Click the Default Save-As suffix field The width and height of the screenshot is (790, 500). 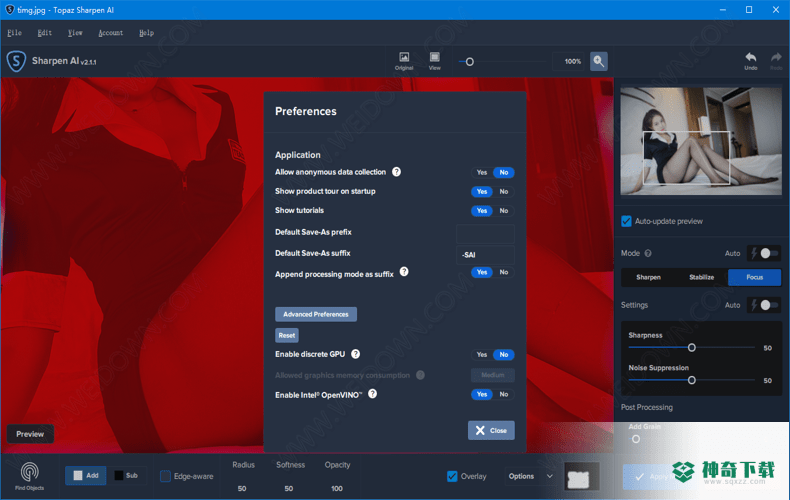(485, 255)
